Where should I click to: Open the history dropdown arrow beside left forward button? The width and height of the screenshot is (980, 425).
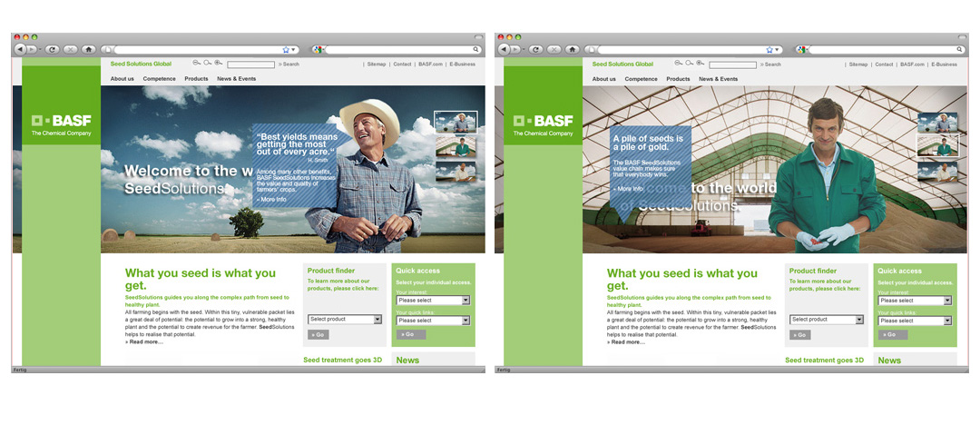click(39, 49)
